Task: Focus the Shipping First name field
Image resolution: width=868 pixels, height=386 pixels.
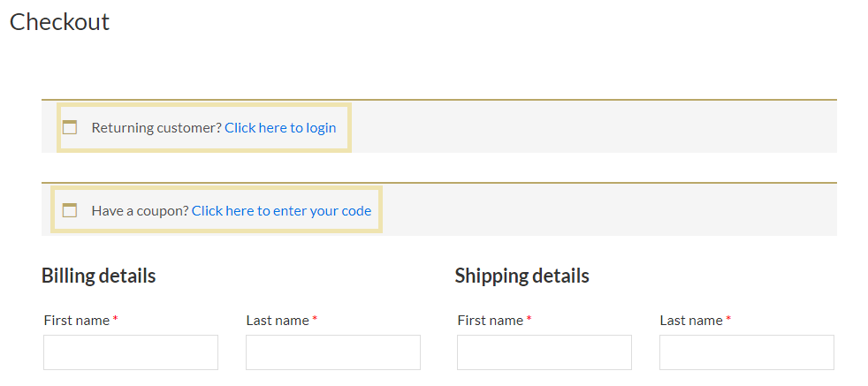Action: tap(544, 352)
